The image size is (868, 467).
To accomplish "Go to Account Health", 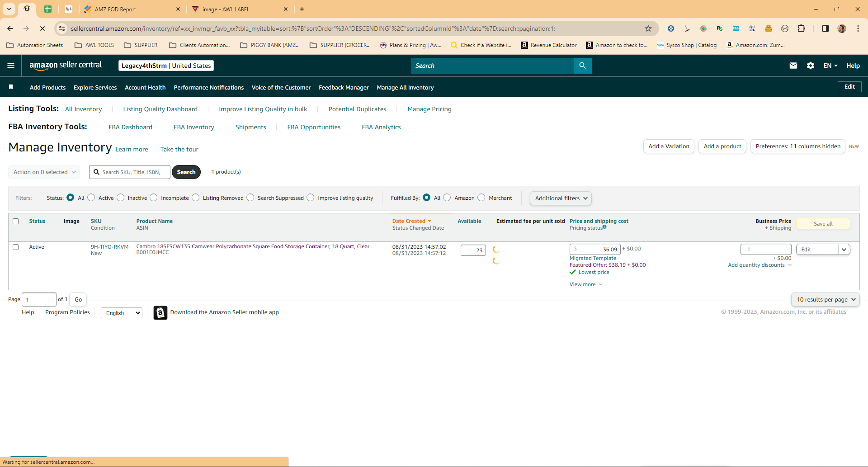I will 145,87.
